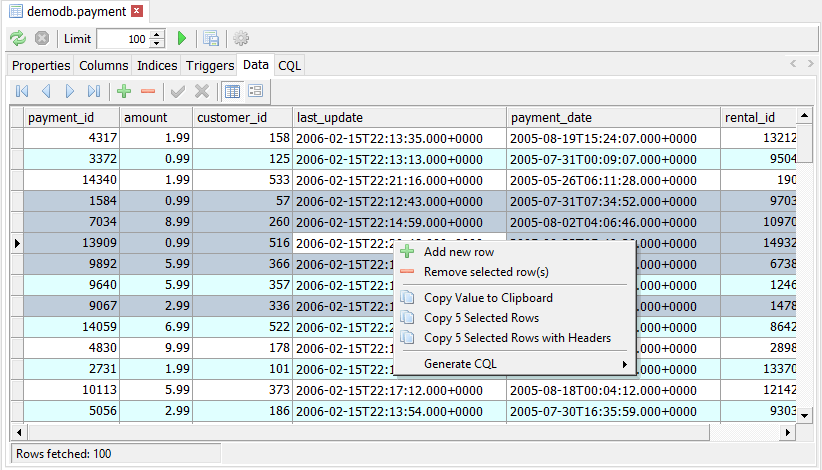
Task: Click inside the Limit input field
Action: (122, 39)
